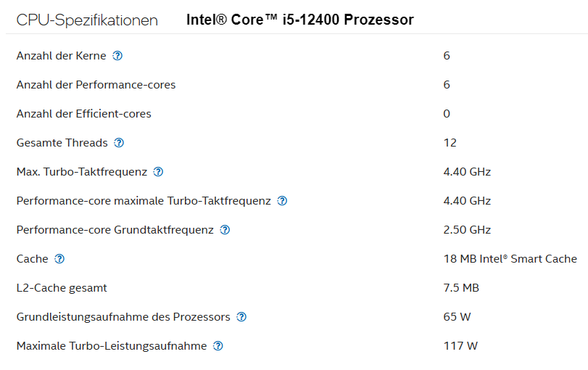
Task: Click help icon beside Grundleistungsaufnahme des Prozessors
Action: pyautogui.click(x=241, y=317)
